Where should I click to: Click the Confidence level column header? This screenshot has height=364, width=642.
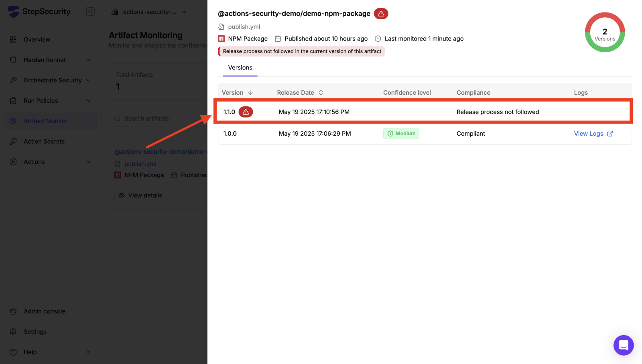(x=407, y=93)
